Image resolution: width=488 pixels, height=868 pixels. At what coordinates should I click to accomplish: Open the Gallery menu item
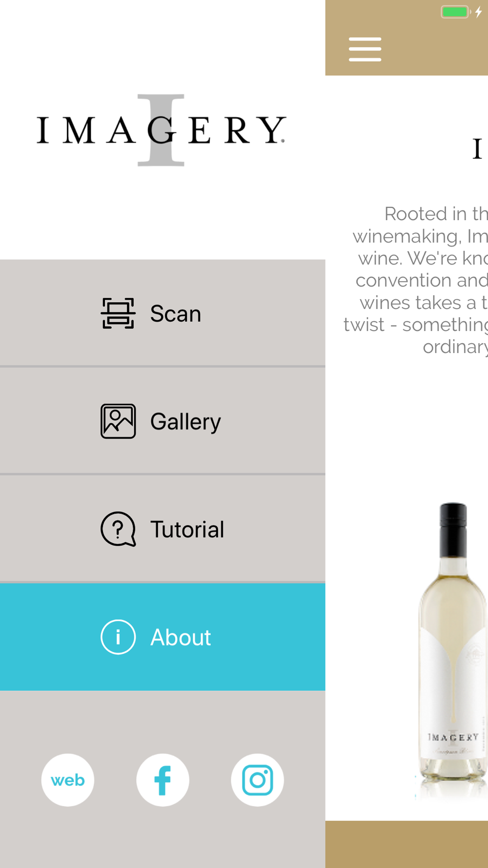coord(163,421)
